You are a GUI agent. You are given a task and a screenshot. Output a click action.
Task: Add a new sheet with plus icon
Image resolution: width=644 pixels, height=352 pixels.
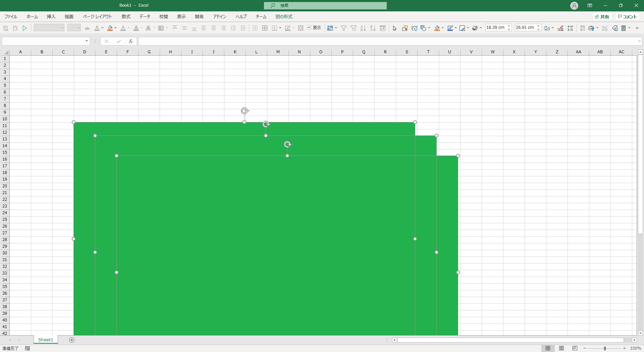click(72, 340)
